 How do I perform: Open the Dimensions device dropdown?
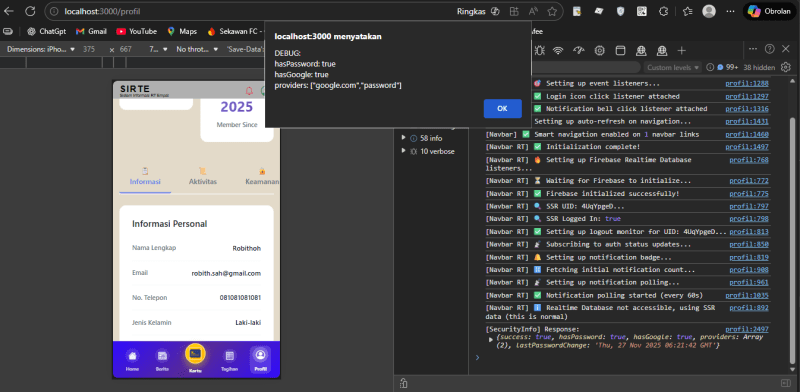pos(41,50)
